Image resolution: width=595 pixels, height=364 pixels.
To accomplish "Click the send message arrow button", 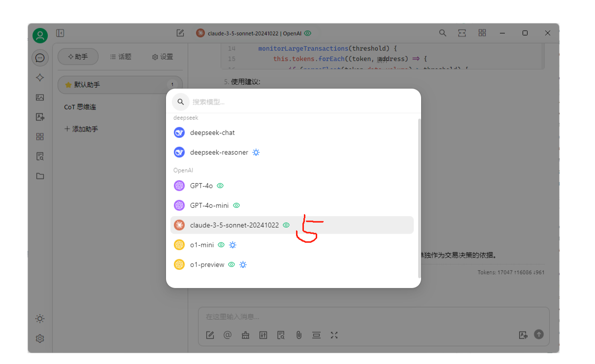I will 539,334.
